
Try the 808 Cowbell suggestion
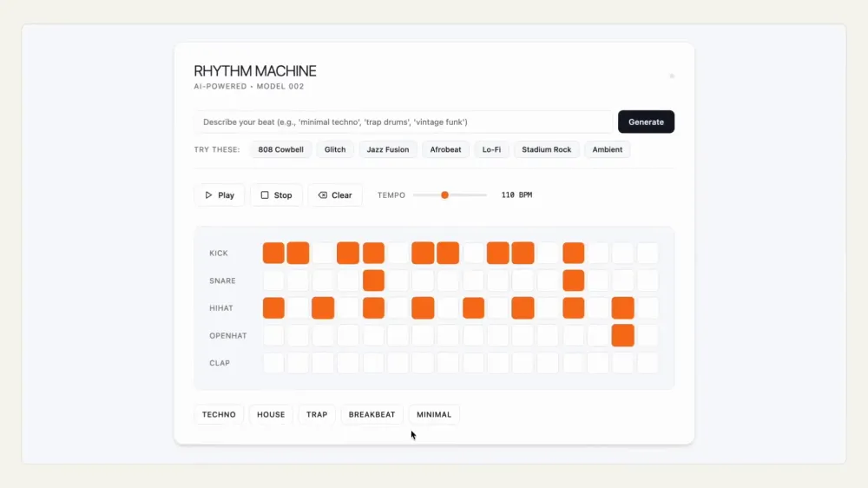[280, 149]
